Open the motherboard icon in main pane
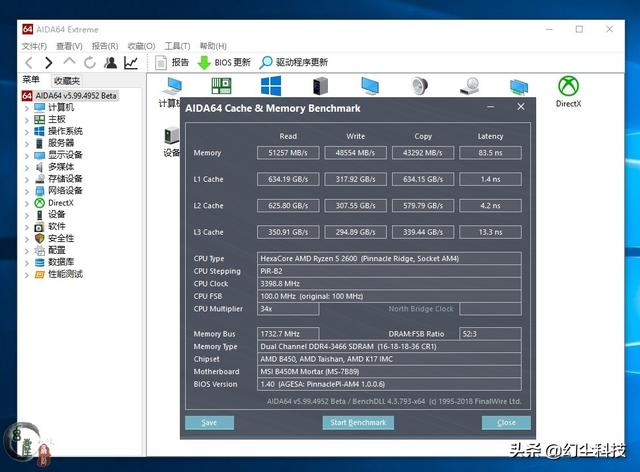Image resolution: width=640 pixels, height=472 pixels. [221, 86]
